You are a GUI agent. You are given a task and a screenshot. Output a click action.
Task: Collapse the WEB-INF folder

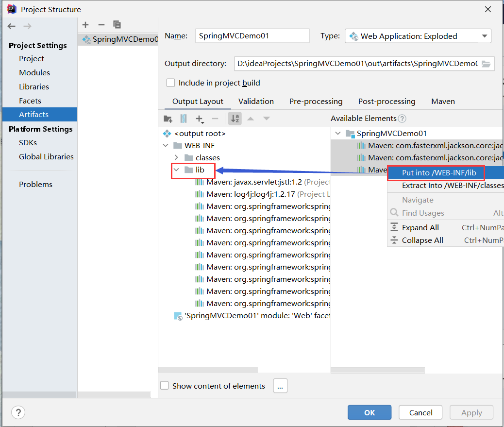(x=166, y=146)
